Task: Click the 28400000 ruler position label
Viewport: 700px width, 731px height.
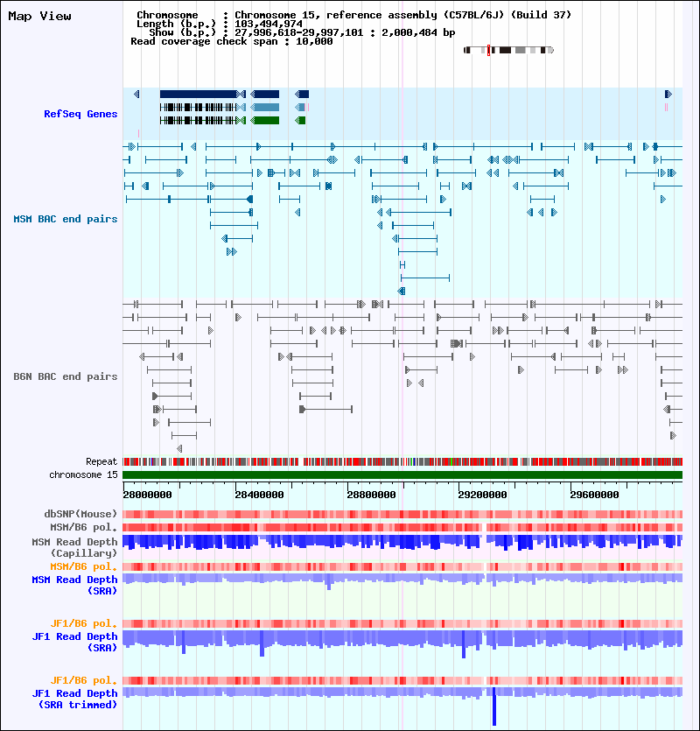Action: 259,495
